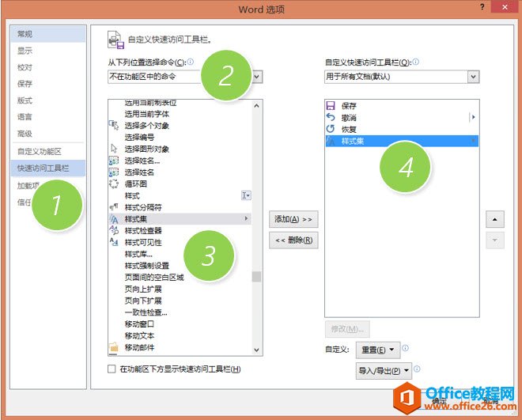The image size is (522, 420).
Task: Click the 修改(M)... button
Action: (x=347, y=329)
